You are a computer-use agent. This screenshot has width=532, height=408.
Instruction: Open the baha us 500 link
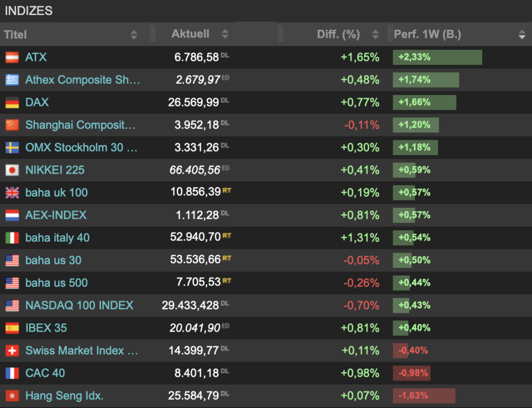click(x=57, y=283)
